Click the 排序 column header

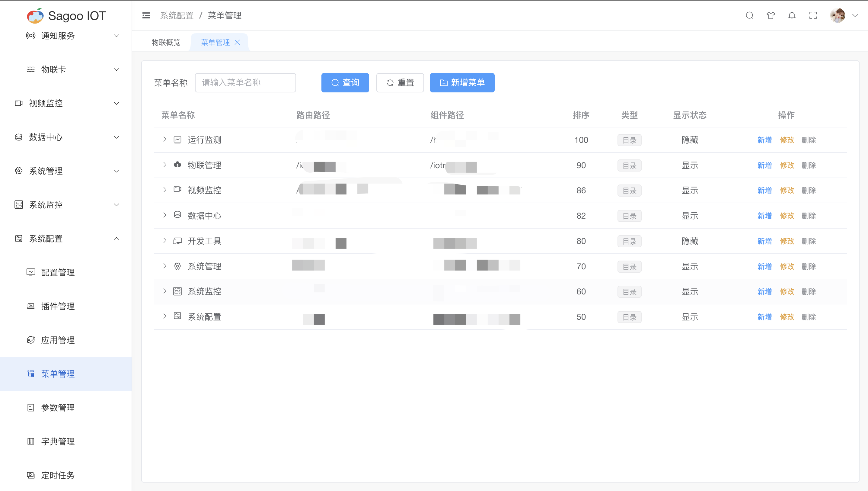pyautogui.click(x=581, y=115)
